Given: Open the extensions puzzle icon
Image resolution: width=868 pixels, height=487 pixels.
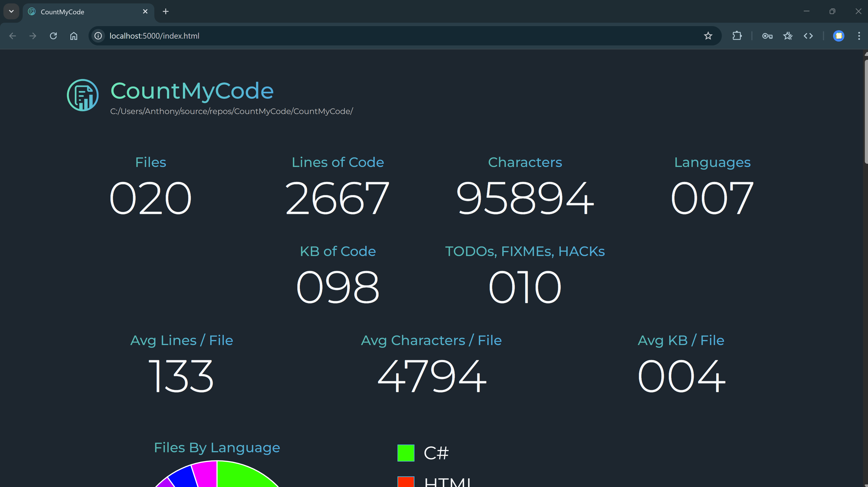Looking at the screenshot, I should [737, 36].
